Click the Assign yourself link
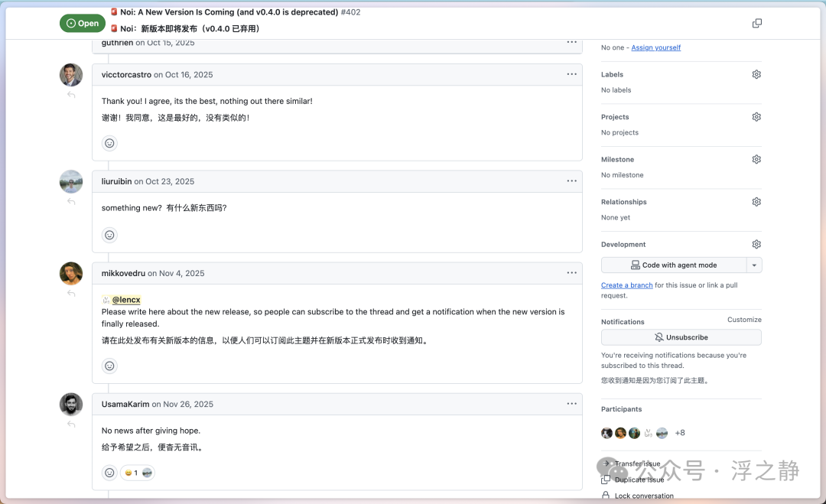This screenshot has width=826, height=504. pos(656,47)
